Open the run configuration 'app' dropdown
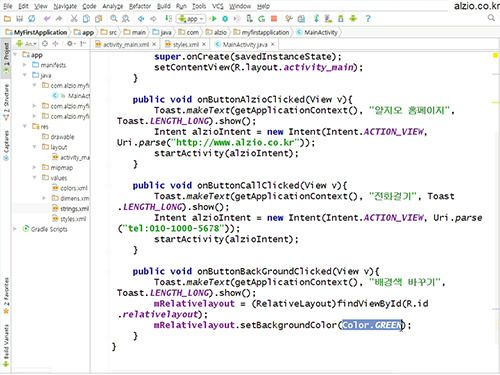 click(x=191, y=19)
